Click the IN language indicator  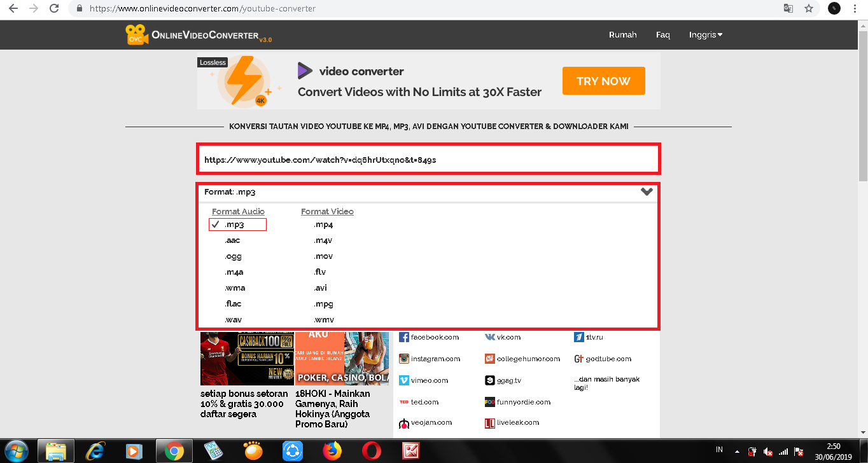[x=720, y=450]
